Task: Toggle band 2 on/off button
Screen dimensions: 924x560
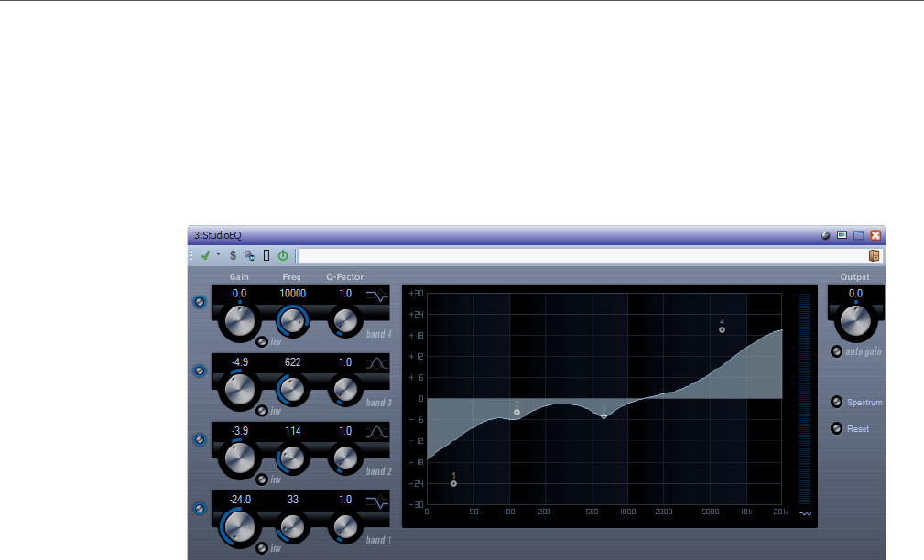Action: [200, 440]
